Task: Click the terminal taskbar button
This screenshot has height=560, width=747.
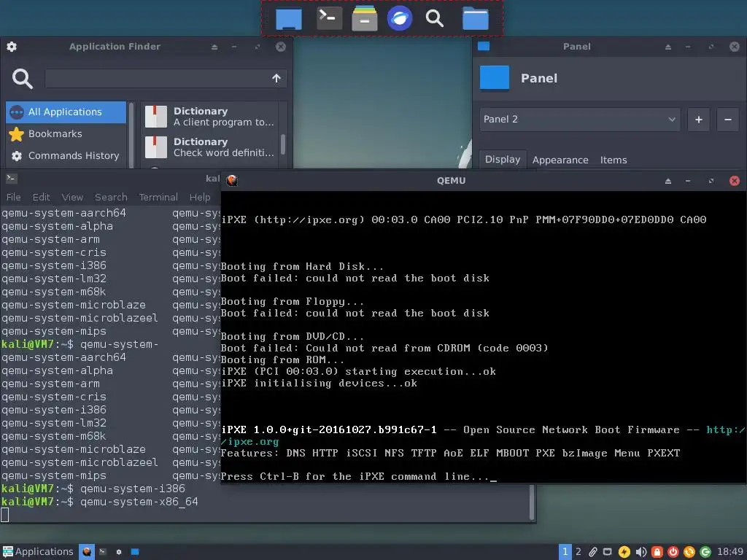Action: click(x=103, y=551)
